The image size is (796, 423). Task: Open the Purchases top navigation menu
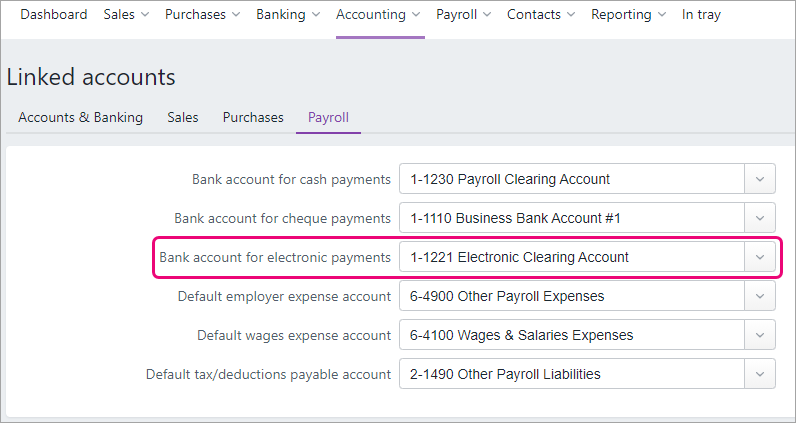coord(202,15)
